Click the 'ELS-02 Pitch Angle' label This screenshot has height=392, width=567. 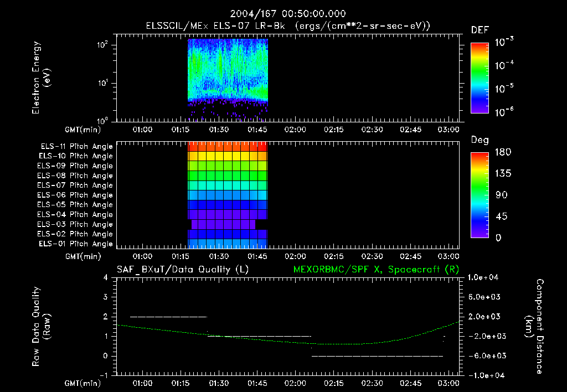[75, 234]
